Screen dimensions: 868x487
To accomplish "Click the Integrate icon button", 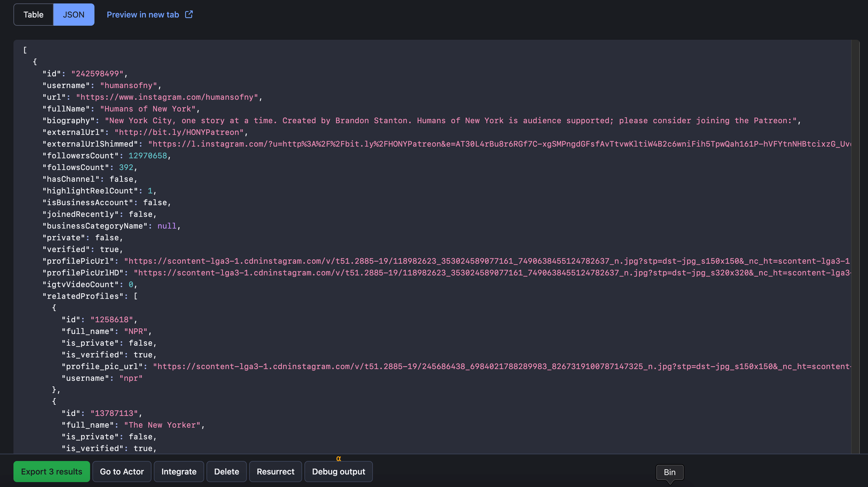I will [x=179, y=471].
